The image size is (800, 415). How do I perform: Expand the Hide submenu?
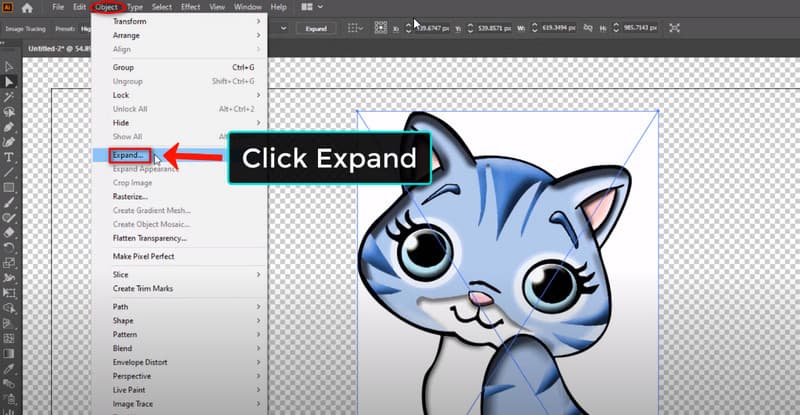[x=180, y=123]
